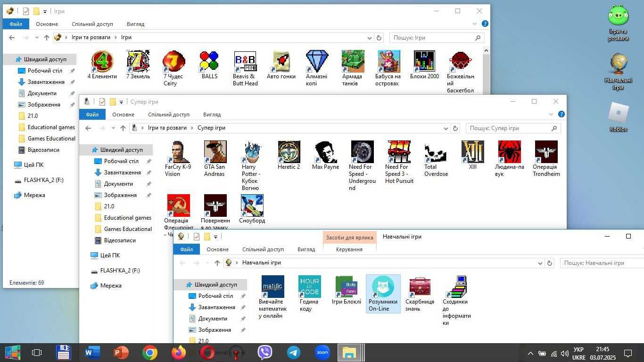Screen dimensions: 644x362
Task: Open the Армада танків shortcut
Action: click(x=352, y=69)
